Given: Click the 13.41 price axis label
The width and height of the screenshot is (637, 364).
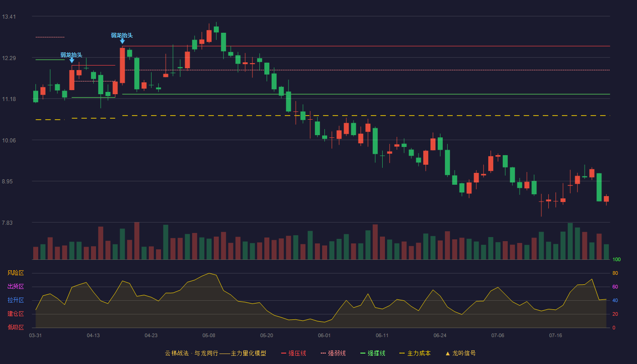Looking at the screenshot, I should point(9,17).
